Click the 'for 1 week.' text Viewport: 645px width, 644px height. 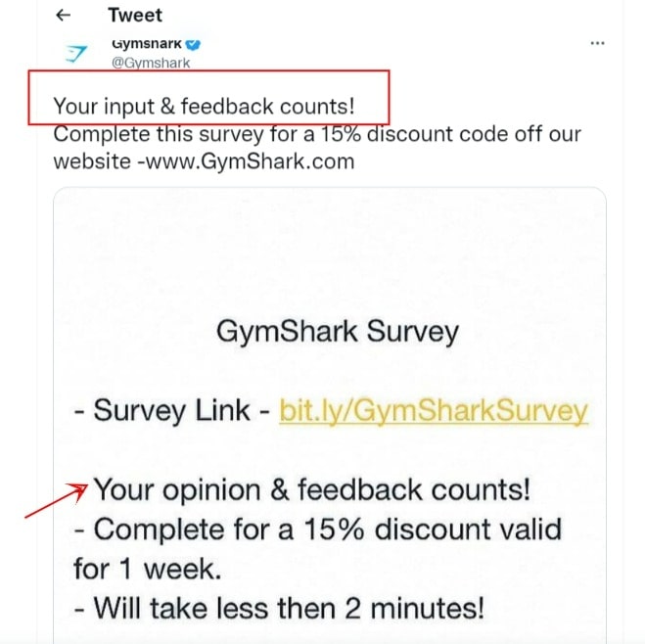(147, 570)
